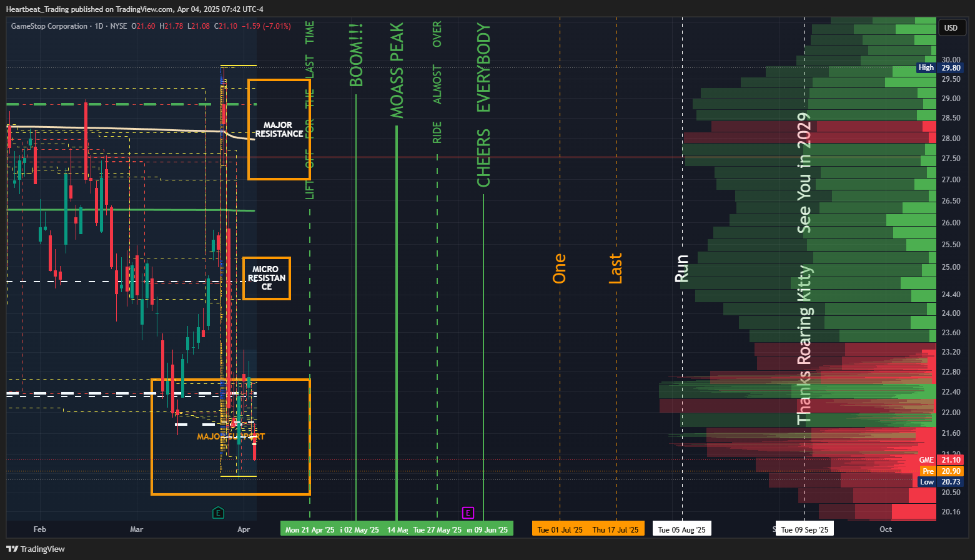Click the green earnings E marker near April
The width and height of the screenshot is (975, 560).
218,513
